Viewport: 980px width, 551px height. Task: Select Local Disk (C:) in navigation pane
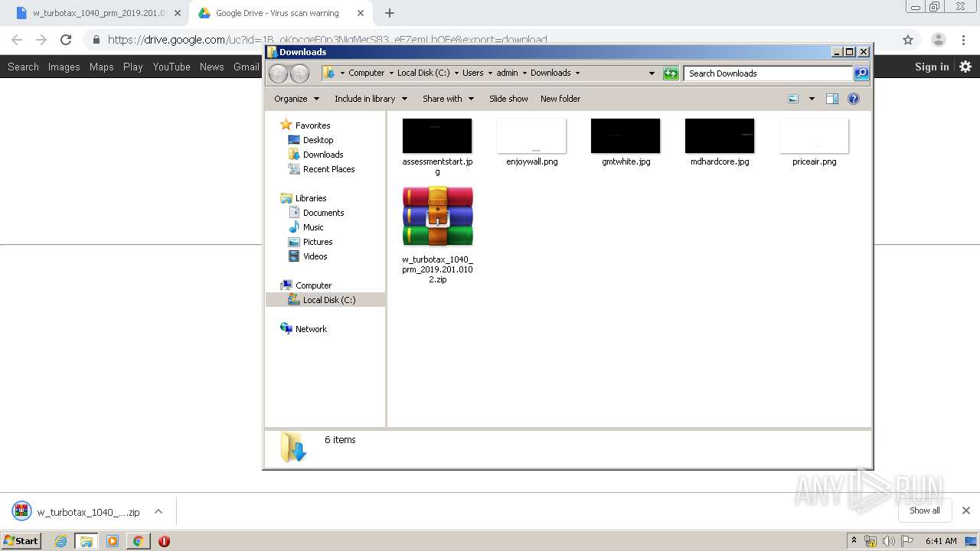tap(329, 300)
